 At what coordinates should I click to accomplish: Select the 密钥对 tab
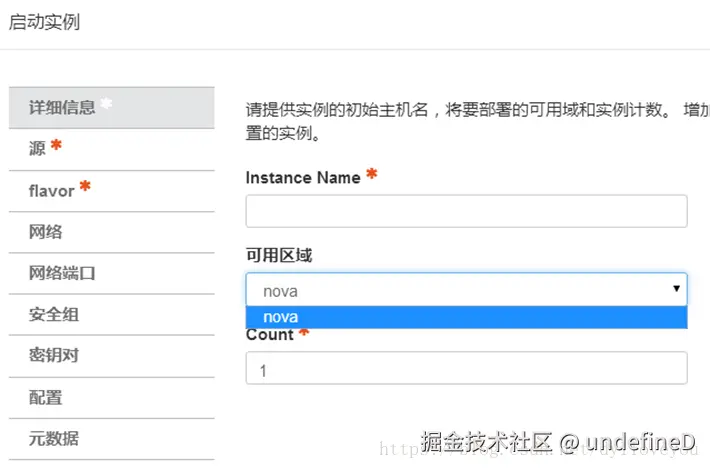point(54,356)
